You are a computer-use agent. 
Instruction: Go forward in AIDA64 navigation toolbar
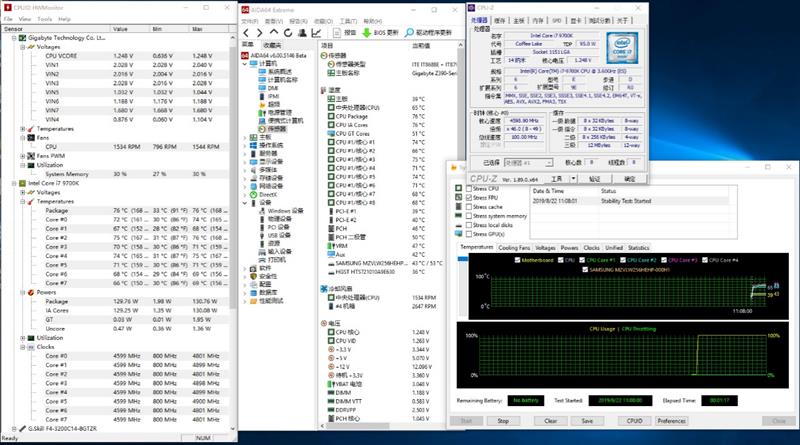coord(259,33)
